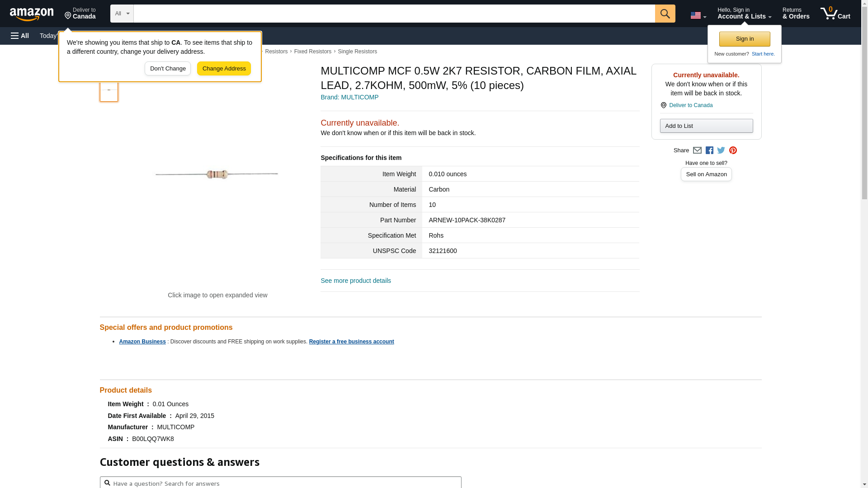Click the magnifying glass search button

(665, 14)
